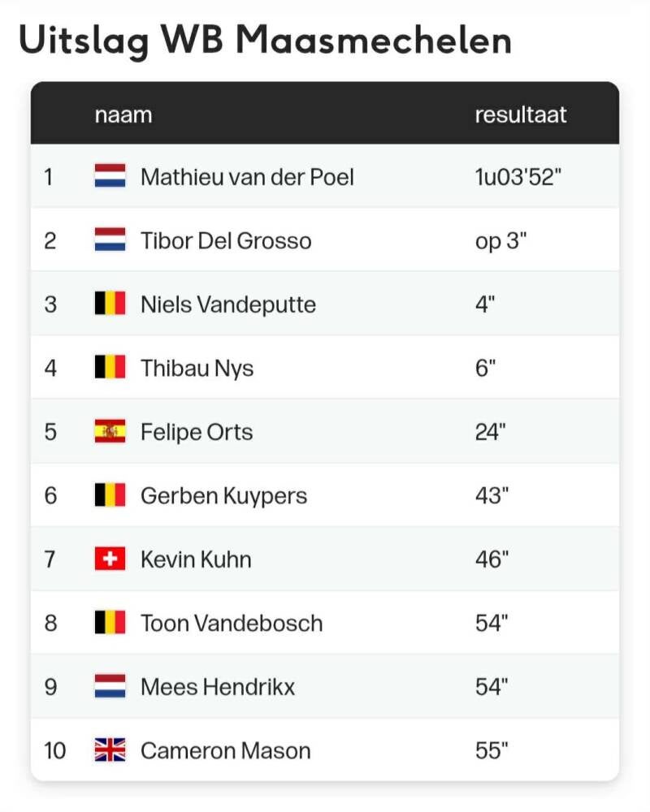Click the Dutch flag beside Mathieu van der Poel

coord(110,176)
